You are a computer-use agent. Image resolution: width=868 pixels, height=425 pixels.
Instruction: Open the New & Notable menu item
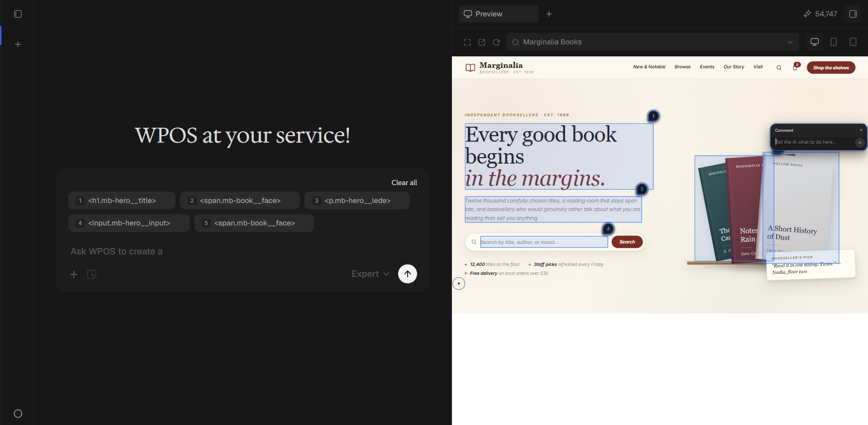coord(649,67)
